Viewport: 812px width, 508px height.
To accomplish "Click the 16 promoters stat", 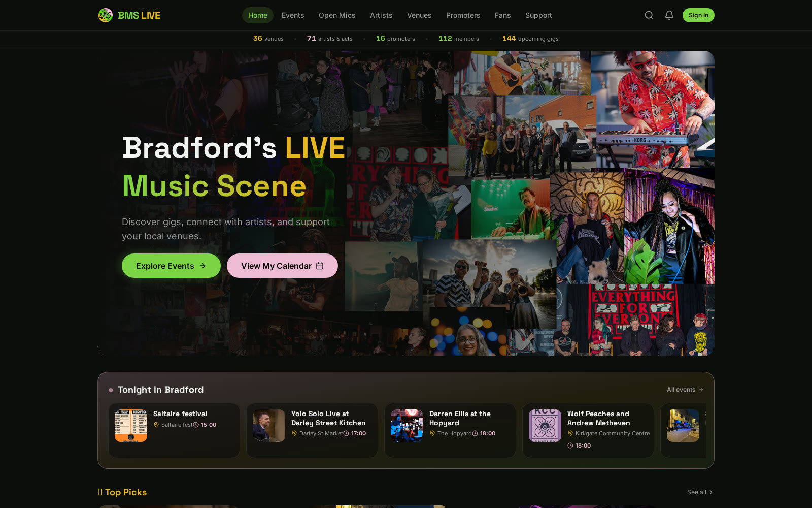I will [395, 38].
